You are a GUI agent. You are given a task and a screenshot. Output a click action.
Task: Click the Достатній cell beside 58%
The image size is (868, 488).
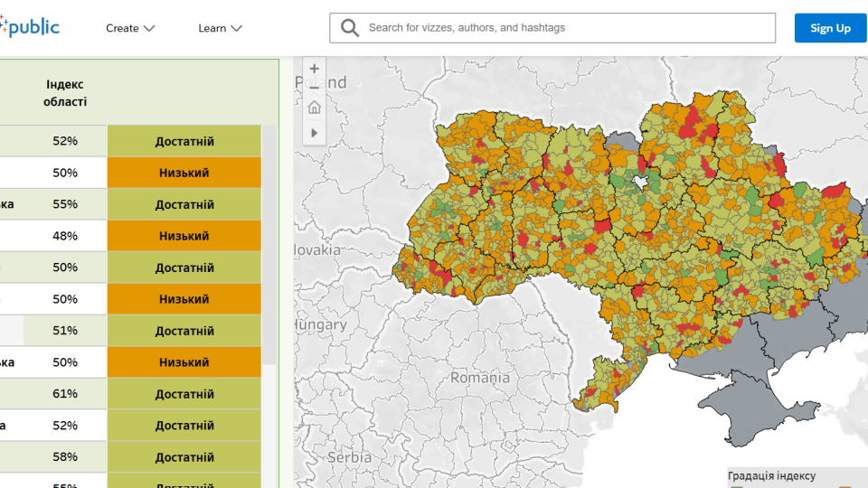tap(184, 457)
